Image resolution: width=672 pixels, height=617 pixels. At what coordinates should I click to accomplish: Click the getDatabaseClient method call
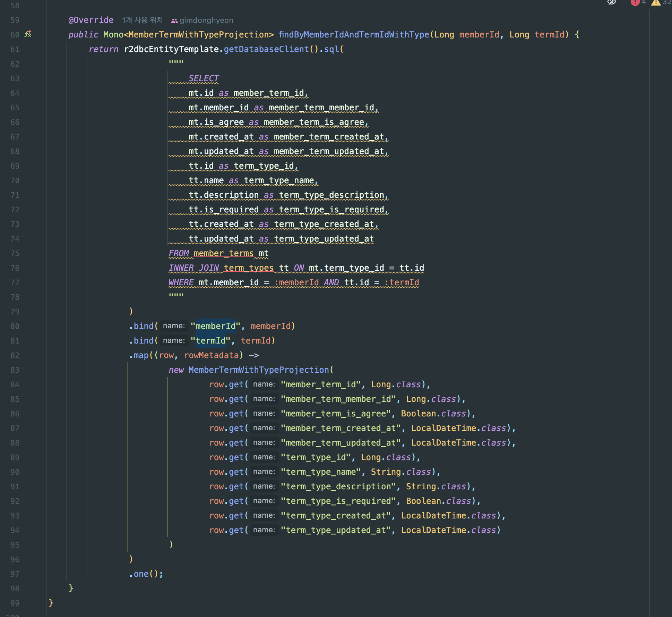[x=266, y=49]
